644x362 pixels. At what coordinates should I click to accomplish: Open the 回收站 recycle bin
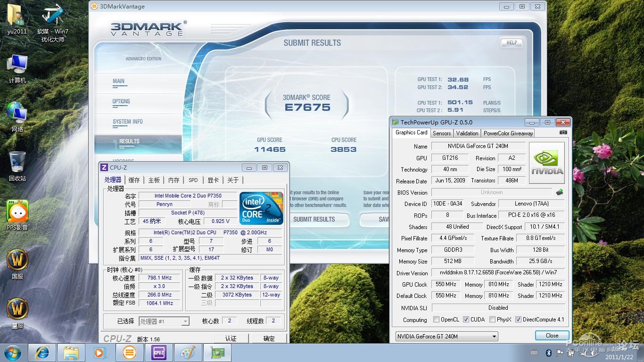(17, 166)
